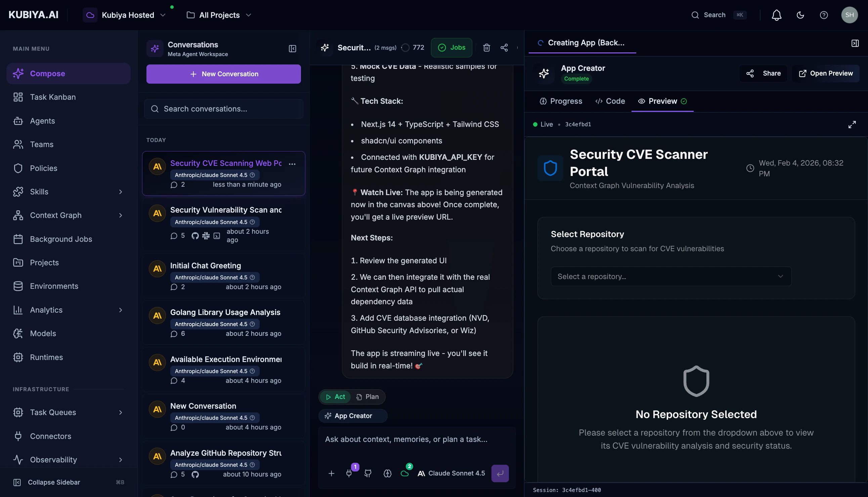Open more options for Security CVE Scanning conversation
Screen dimensions: 868x497
click(x=292, y=164)
